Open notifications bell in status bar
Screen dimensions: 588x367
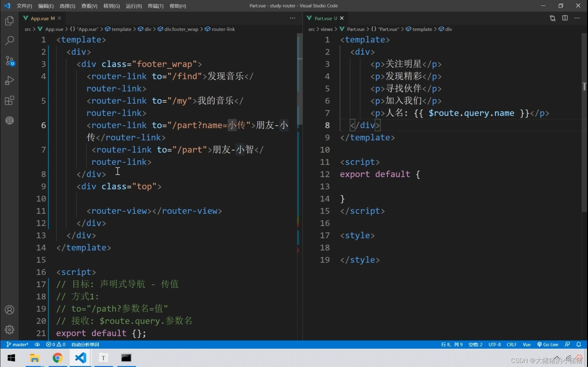tap(579, 345)
